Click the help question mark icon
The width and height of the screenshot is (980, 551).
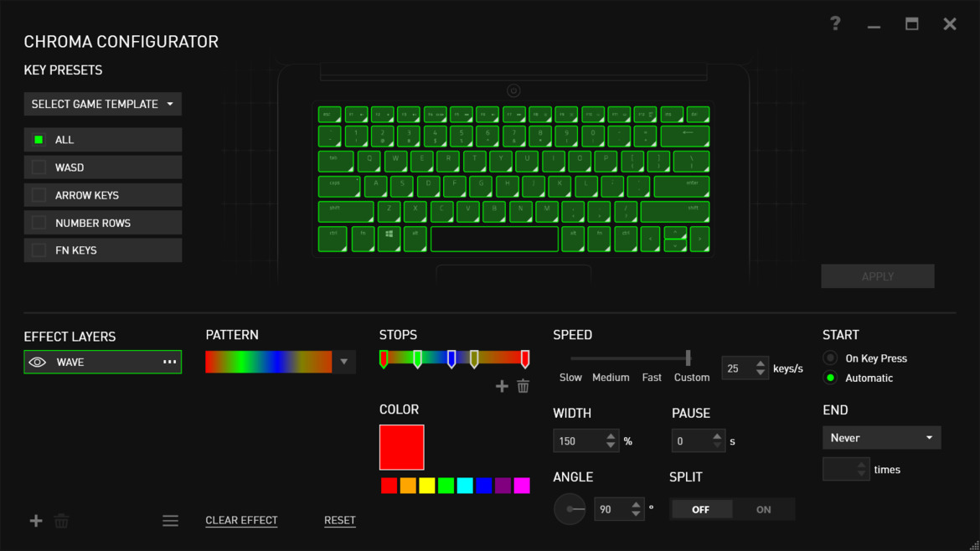(x=835, y=23)
